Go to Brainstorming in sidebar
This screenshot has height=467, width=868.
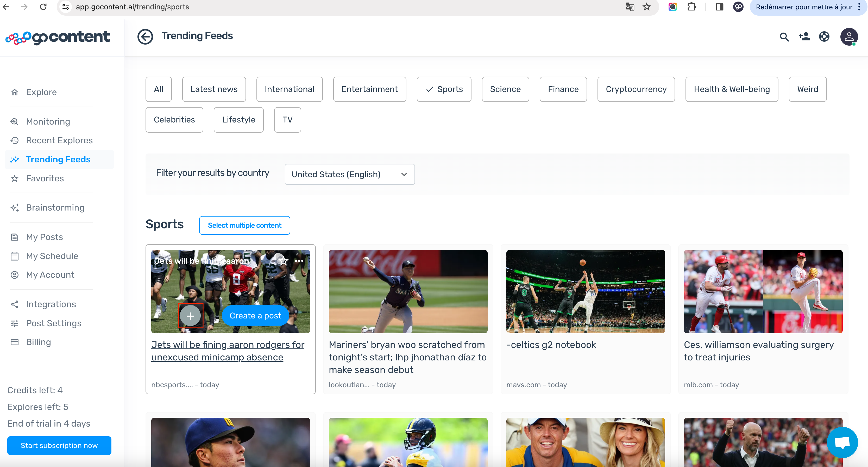(55, 207)
